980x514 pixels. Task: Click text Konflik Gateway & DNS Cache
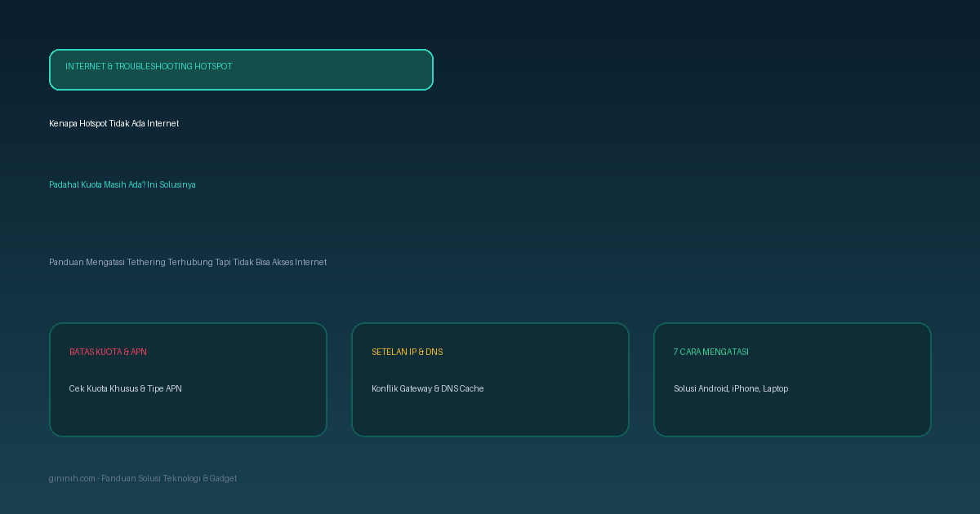pyautogui.click(x=428, y=388)
